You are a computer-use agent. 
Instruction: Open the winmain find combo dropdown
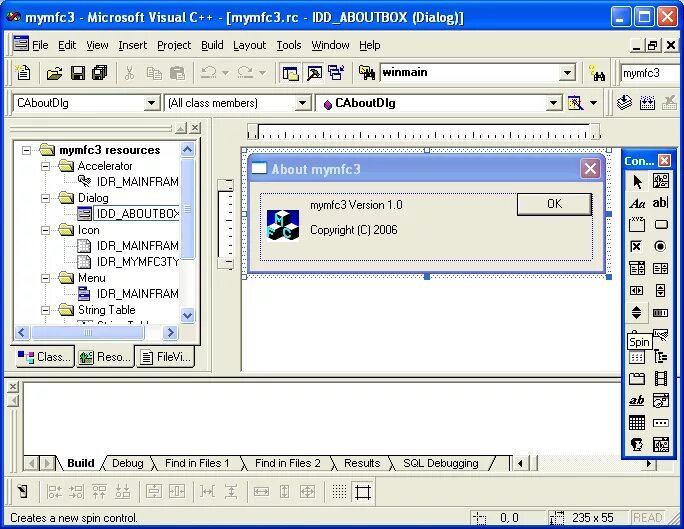pyautogui.click(x=567, y=72)
